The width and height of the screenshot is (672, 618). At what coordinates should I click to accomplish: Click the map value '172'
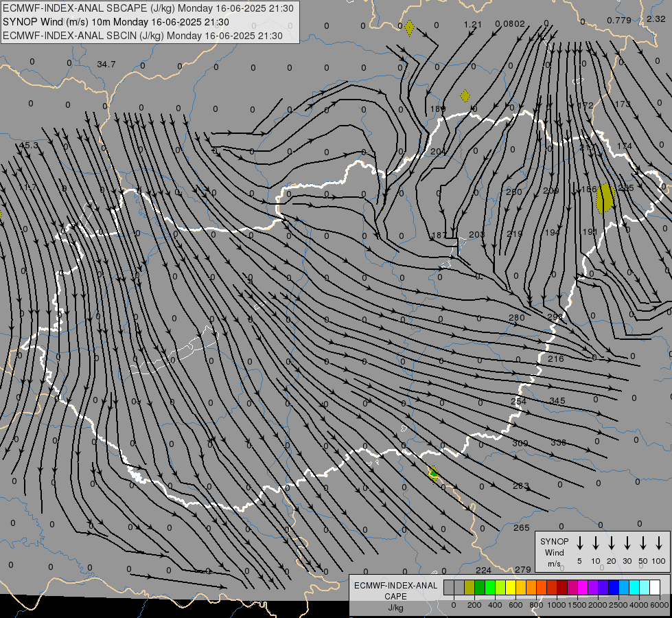pos(586,106)
